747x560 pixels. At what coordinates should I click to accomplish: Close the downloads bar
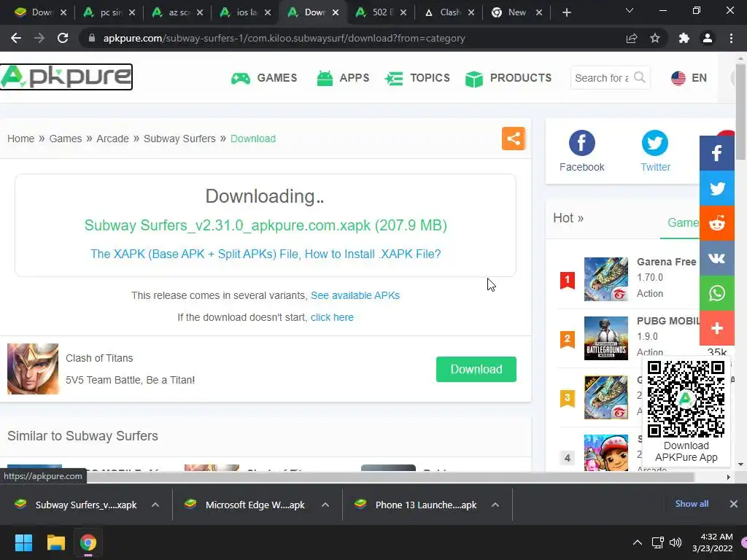coord(734,503)
